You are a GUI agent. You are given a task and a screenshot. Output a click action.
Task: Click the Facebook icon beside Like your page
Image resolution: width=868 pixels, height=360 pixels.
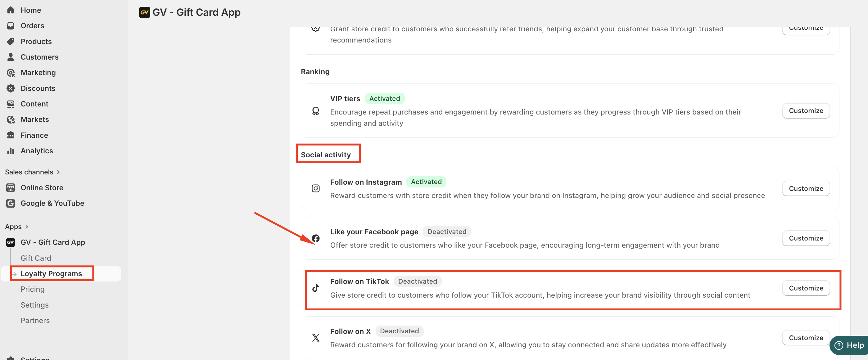(315, 238)
